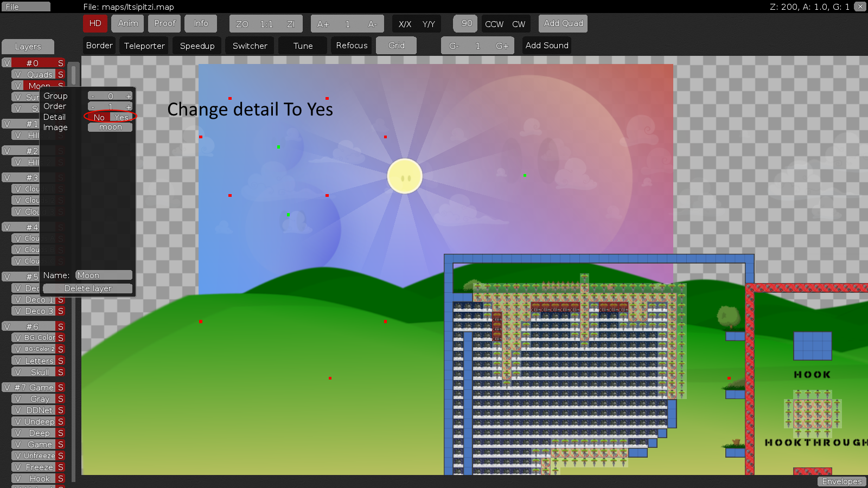Open the moon image selector
868x488 pixels.
pos(110,127)
